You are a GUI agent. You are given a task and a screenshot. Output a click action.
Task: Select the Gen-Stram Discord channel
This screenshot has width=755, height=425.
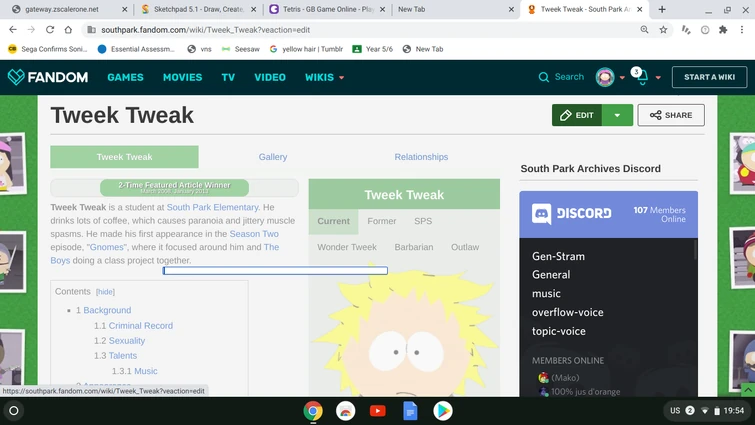click(x=559, y=257)
